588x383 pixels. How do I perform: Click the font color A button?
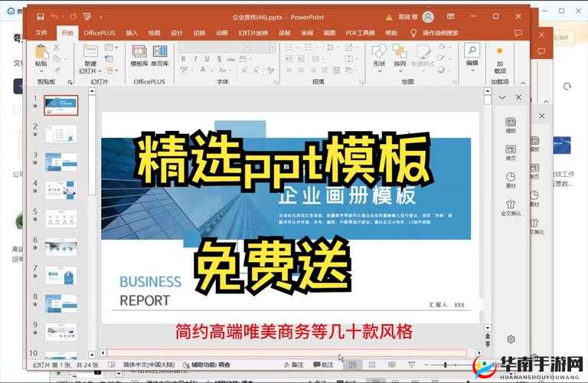click(x=203, y=70)
